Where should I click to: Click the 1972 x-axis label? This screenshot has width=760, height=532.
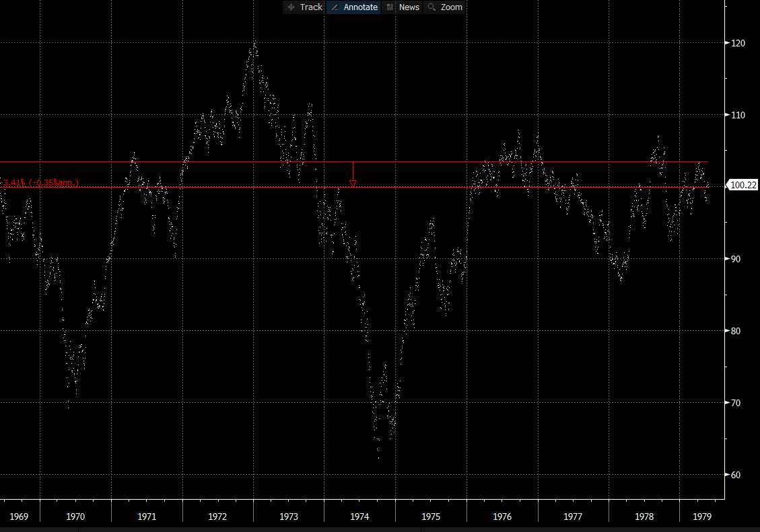tap(217, 517)
